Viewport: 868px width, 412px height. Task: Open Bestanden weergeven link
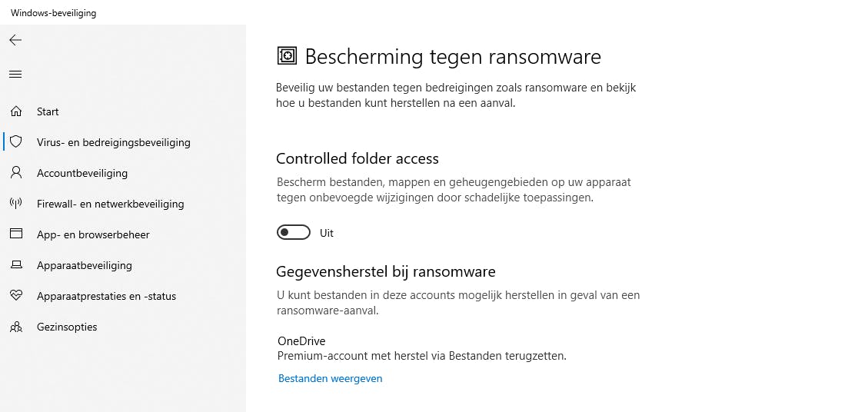(330, 378)
